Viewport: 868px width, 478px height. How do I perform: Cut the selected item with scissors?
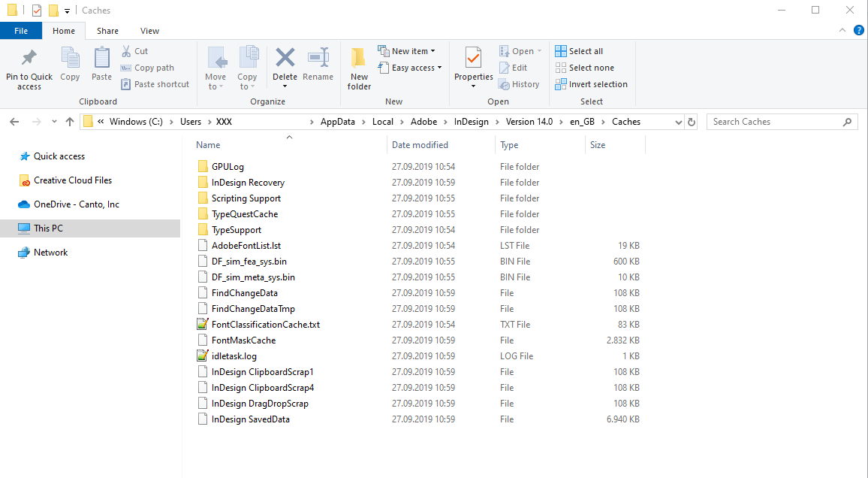(134, 51)
